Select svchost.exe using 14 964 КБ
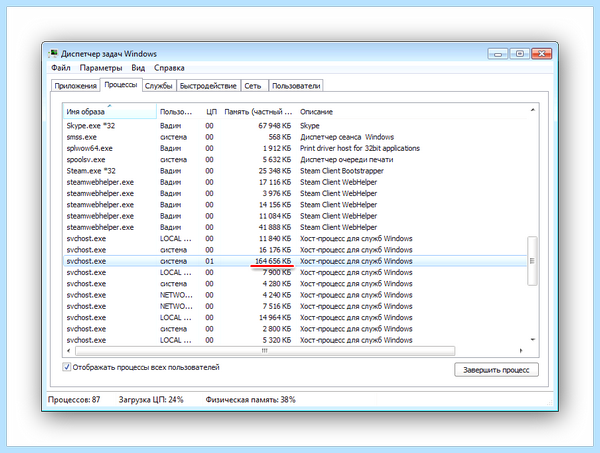 pyautogui.click(x=295, y=318)
